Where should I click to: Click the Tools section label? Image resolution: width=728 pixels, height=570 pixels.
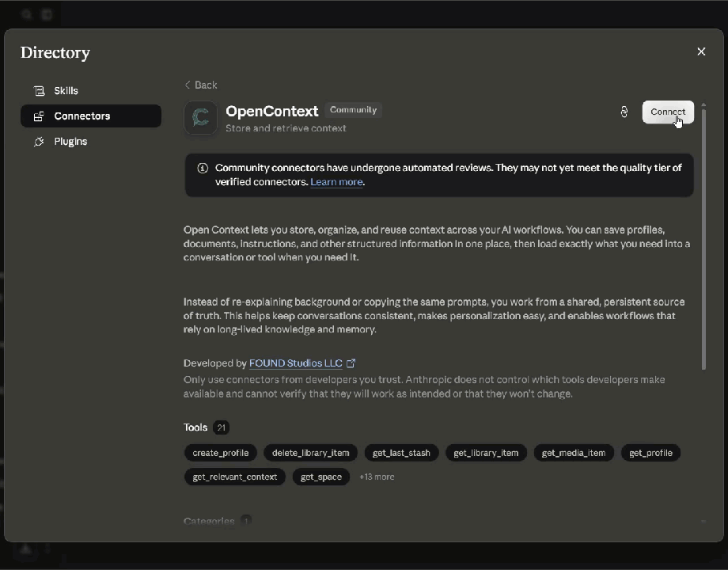tap(195, 427)
